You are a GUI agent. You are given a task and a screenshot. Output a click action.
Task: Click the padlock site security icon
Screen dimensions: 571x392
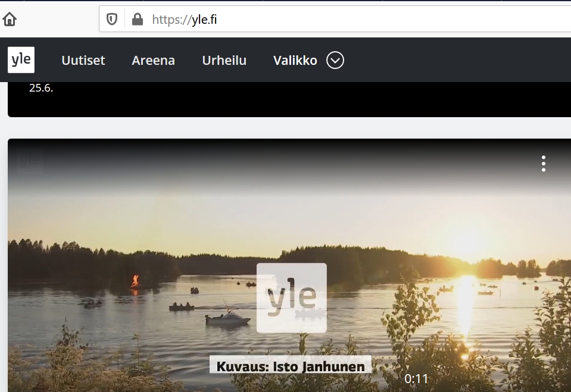pos(137,20)
